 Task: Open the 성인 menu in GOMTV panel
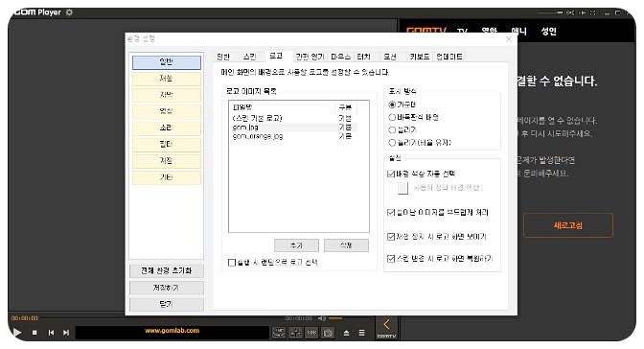[x=549, y=31]
